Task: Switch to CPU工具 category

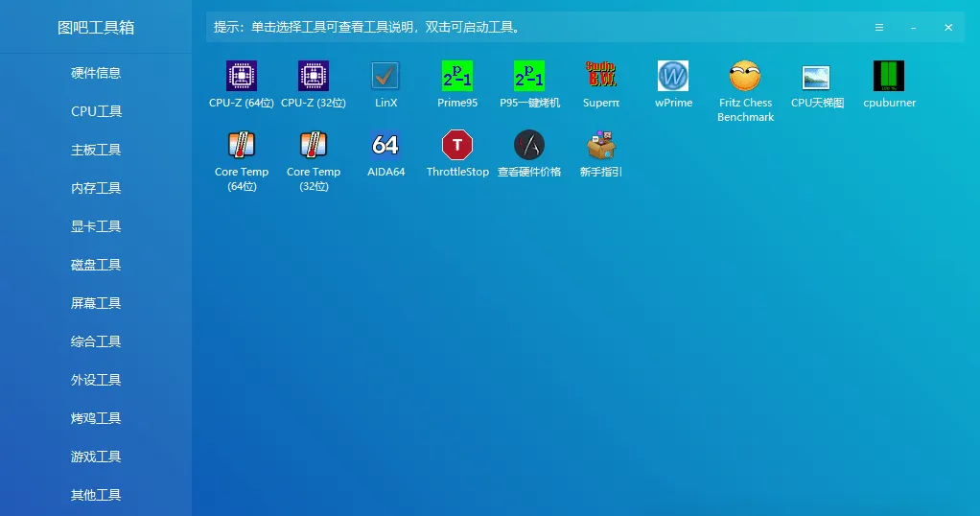Action: pyautogui.click(x=96, y=111)
